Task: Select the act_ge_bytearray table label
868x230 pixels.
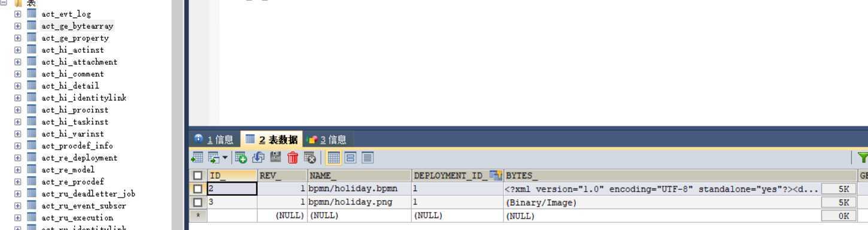Action: pos(77,26)
